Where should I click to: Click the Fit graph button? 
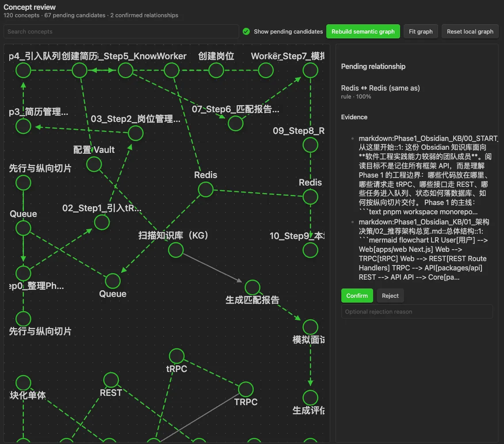[x=420, y=31]
